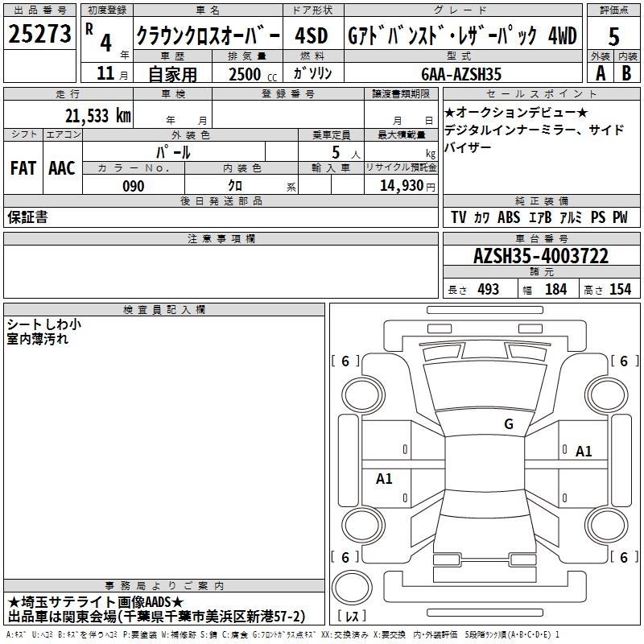
Task: Click the G mark on the windshield
Action: (509, 423)
